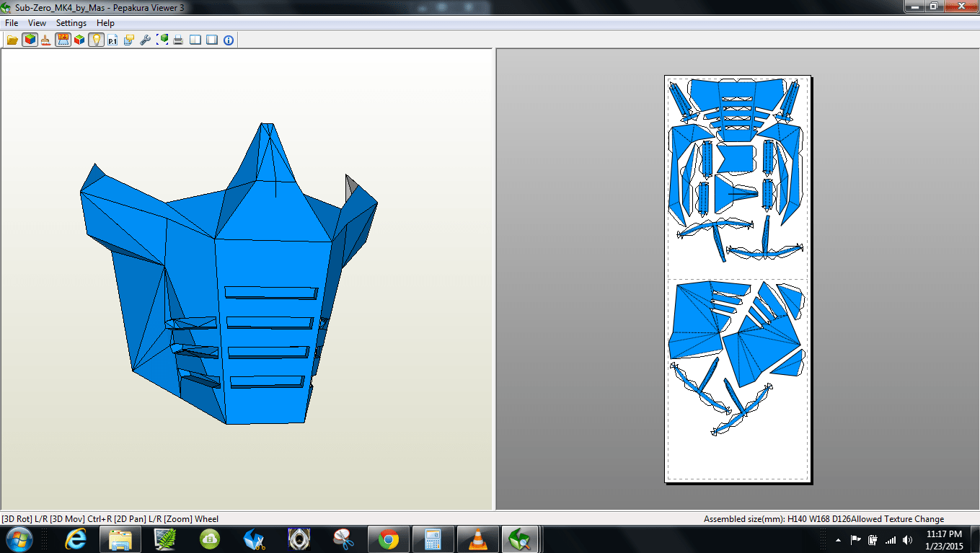Viewport: 980px width, 553px height.
Task: Open the Snipping Tool from the taskbar
Action: pyautogui.click(x=344, y=539)
